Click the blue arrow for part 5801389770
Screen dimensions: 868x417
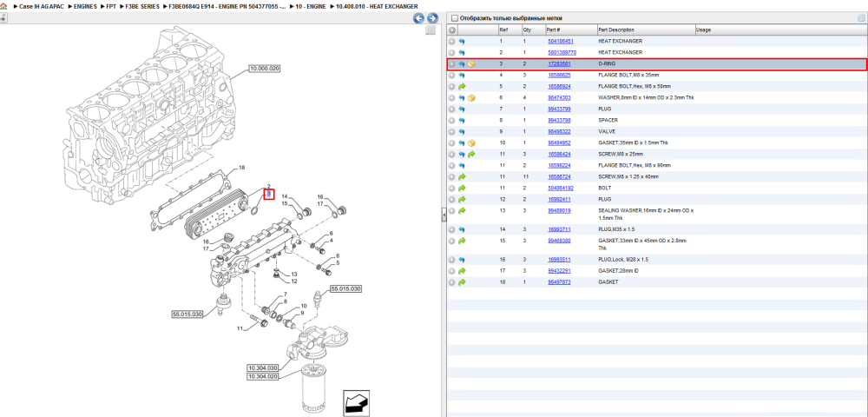tap(462, 53)
